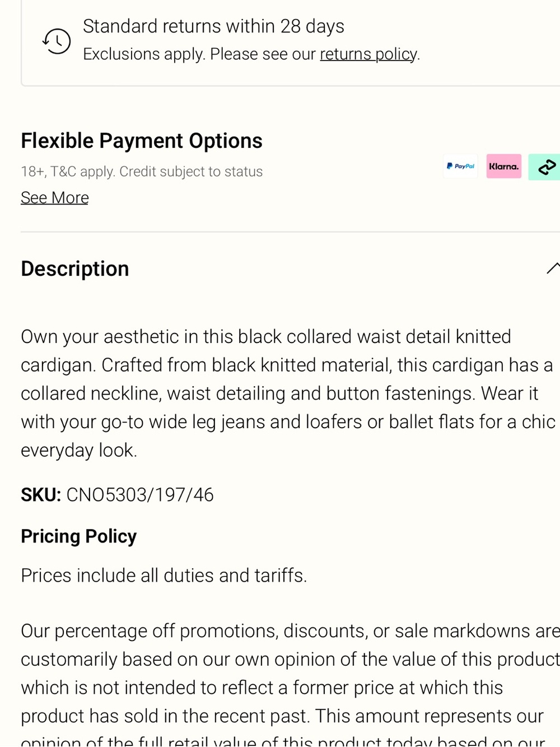Click Standard returns within 28 days text
The image size is (560, 747).
tap(213, 26)
